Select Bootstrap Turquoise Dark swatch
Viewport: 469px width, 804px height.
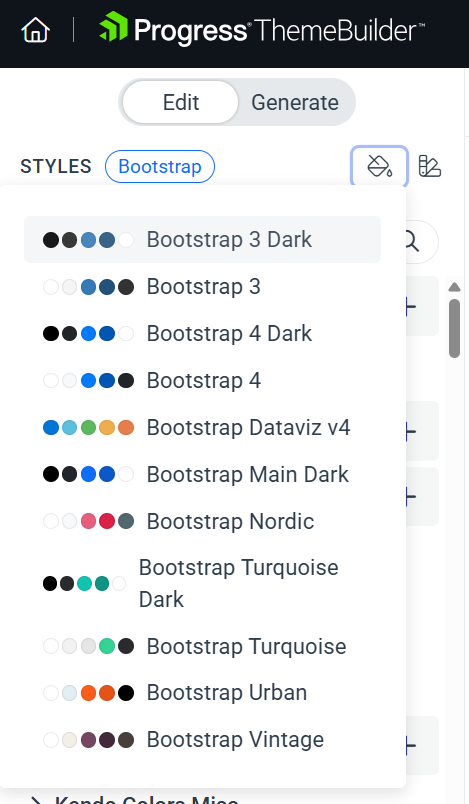202,584
